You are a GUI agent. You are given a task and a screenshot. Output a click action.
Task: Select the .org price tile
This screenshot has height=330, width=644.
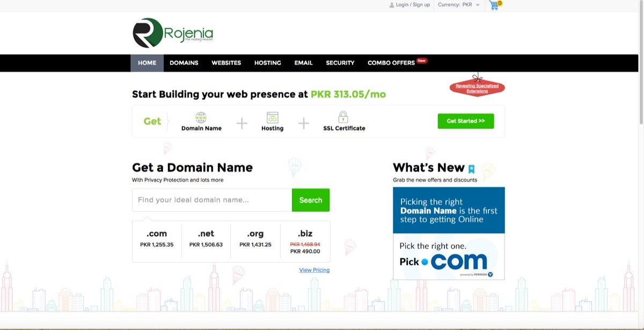tap(255, 241)
